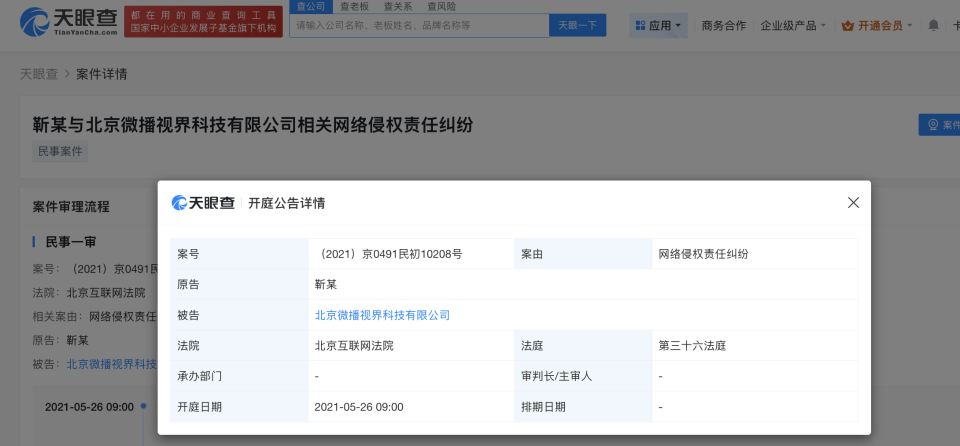Screen dimensions: 960x446
Task: Click the 承办部门 label cell
Action: click(239, 376)
